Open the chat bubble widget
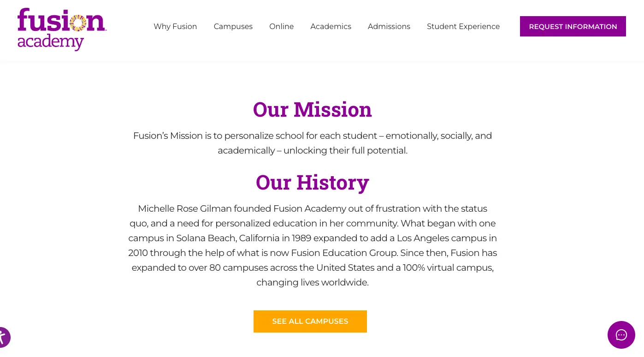The width and height of the screenshot is (644, 357). pyautogui.click(x=621, y=335)
